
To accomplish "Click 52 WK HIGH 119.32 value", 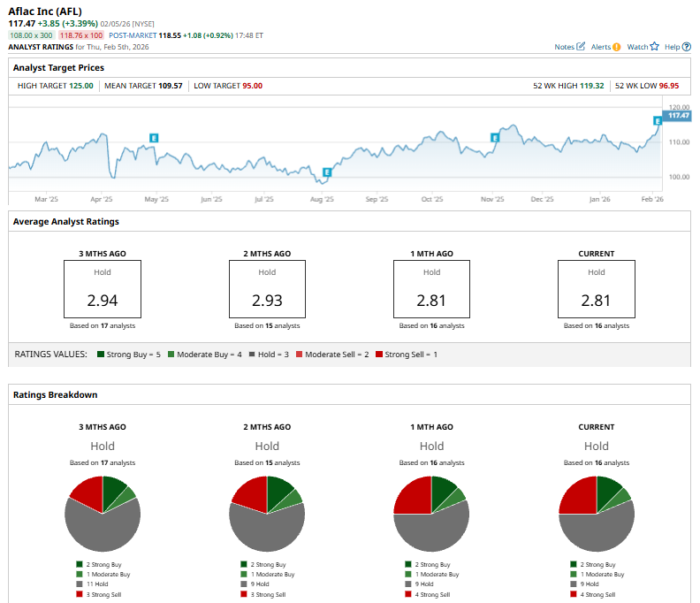I will click(591, 86).
